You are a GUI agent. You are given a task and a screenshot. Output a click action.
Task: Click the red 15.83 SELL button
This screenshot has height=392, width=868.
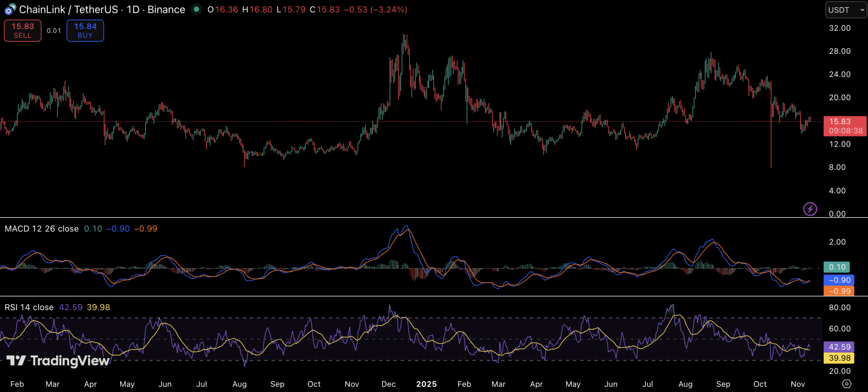[23, 30]
